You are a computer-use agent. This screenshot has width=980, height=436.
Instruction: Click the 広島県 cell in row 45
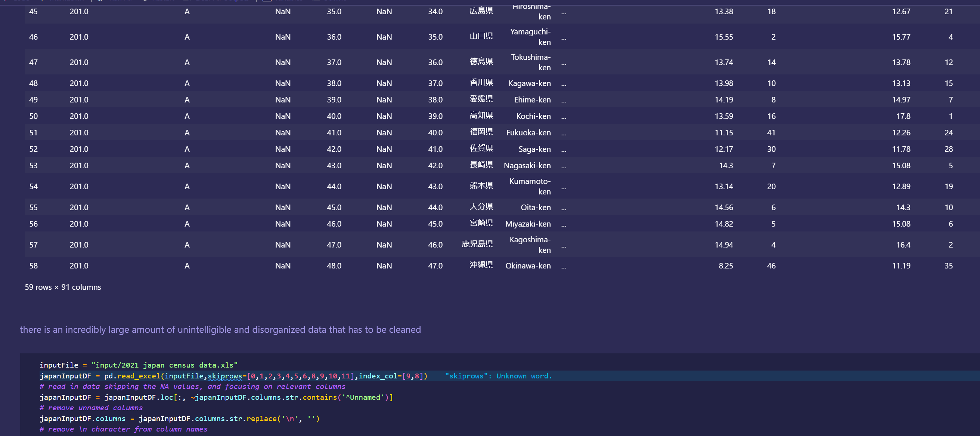(481, 11)
